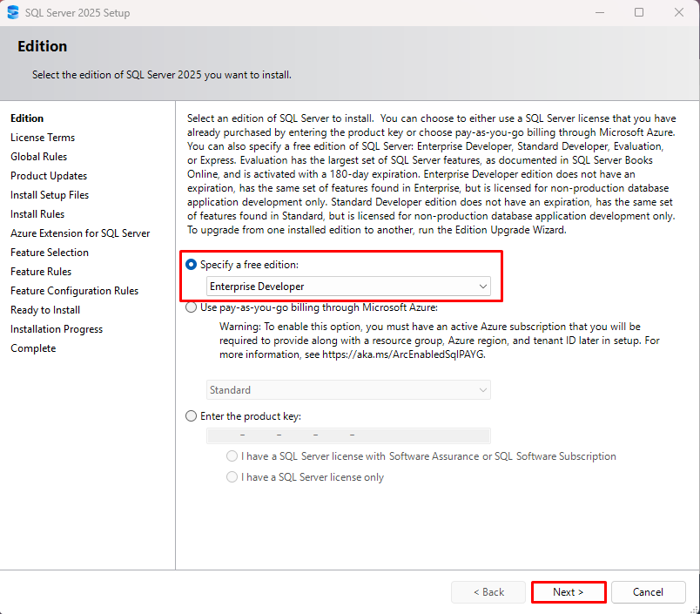This screenshot has height=614, width=700.
Task: Select 'Enter the product key' radio button
Action: [x=191, y=416]
